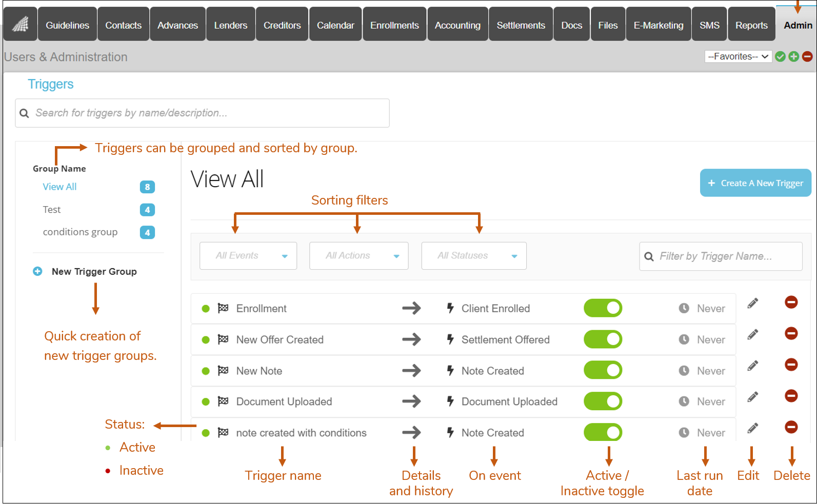The image size is (817, 504).
Task: Open the All Actions filter dropdown
Action: point(358,256)
